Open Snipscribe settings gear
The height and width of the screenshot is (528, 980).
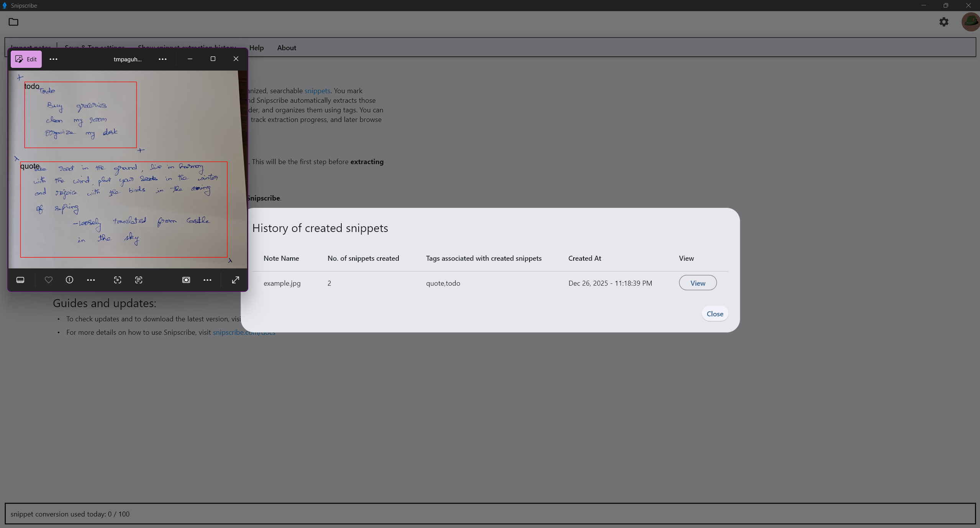tap(943, 22)
